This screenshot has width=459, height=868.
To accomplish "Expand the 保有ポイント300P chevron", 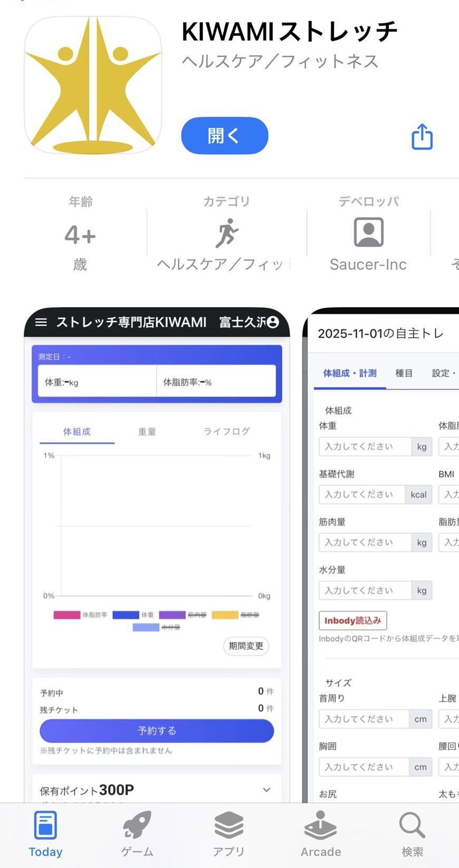I will pos(266,789).
